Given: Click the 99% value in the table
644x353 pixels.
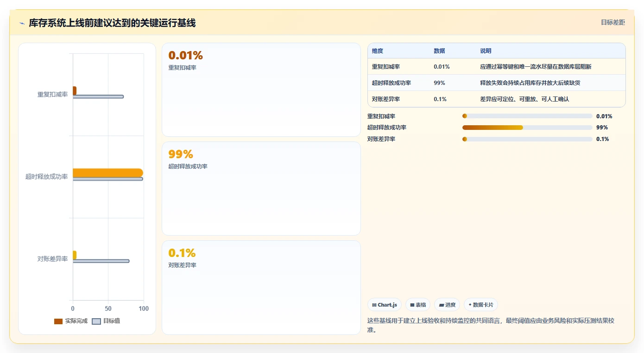Looking at the screenshot, I should click(x=439, y=83).
